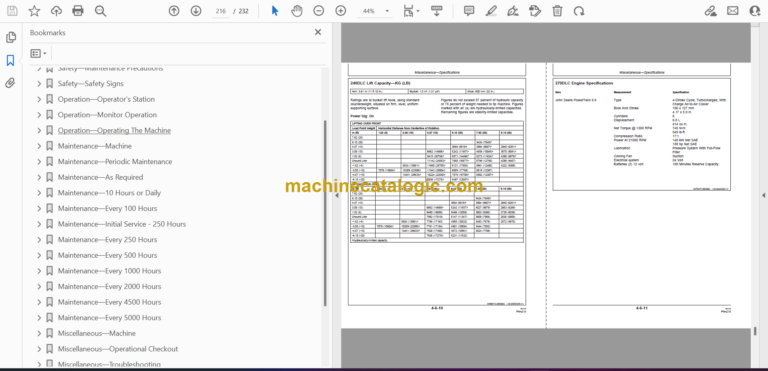This screenshot has width=768, height=371.
Task: Activate the hand pan tool
Action: click(x=297, y=11)
